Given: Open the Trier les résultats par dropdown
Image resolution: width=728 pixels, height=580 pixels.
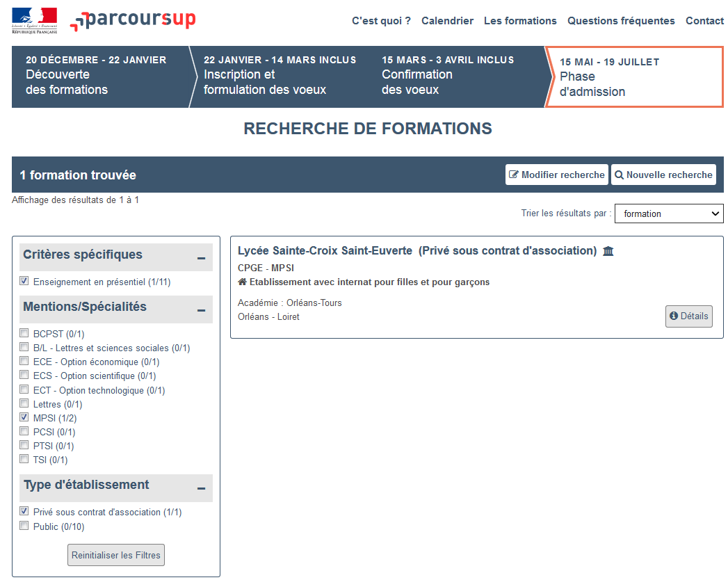Looking at the screenshot, I should (x=668, y=214).
